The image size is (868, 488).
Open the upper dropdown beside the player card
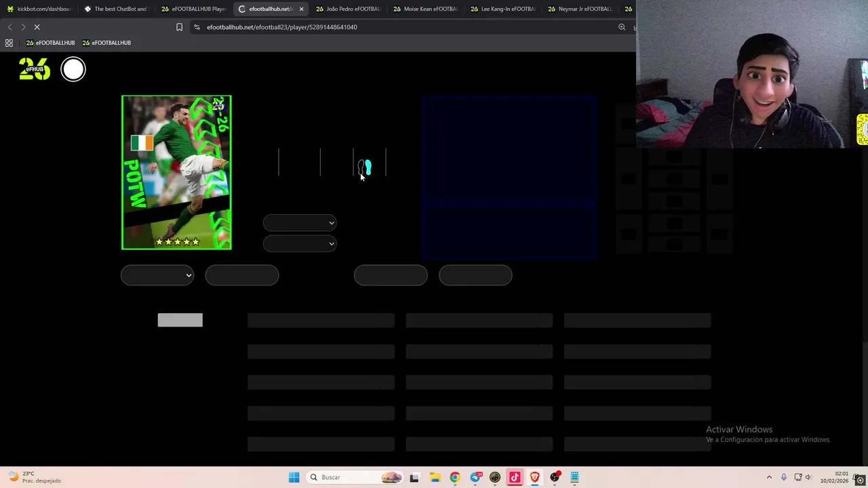(x=300, y=223)
